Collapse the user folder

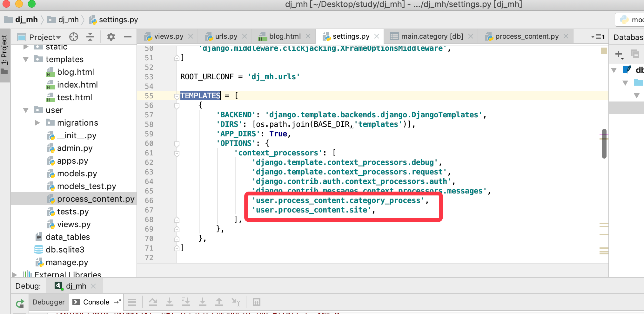(26, 110)
